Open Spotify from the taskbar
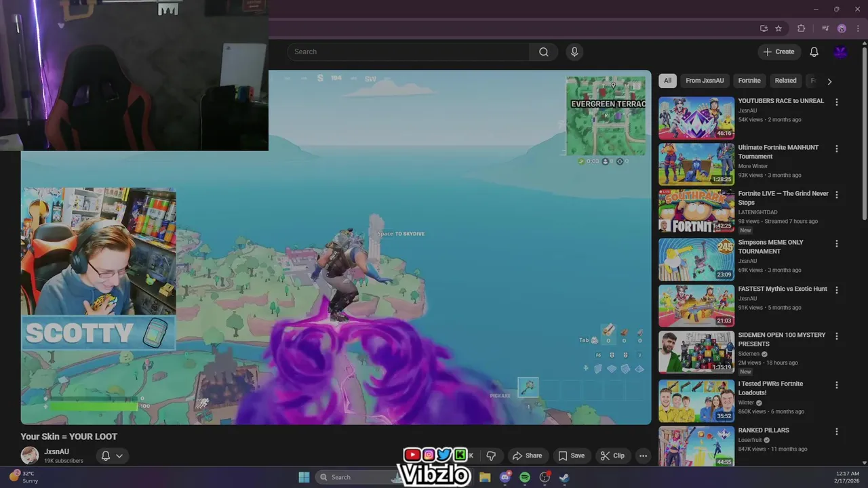 point(525,477)
